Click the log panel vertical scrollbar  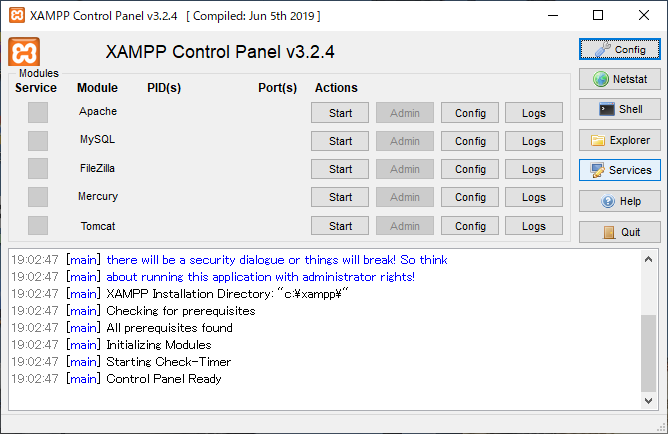tap(649, 350)
